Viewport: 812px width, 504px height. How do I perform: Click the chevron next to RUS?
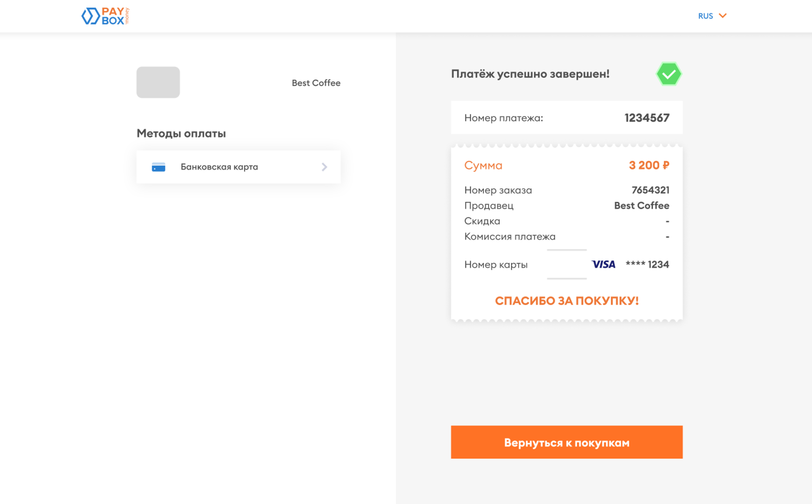pyautogui.click(x=723, y=16)
